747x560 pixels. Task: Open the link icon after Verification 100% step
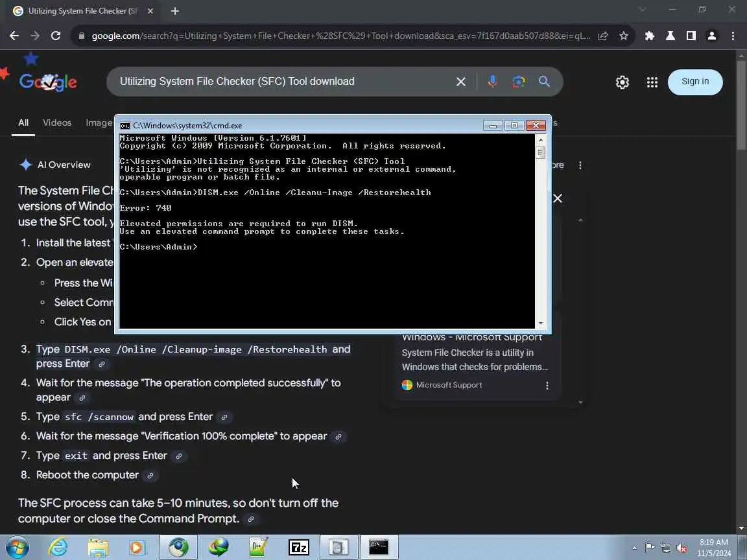click(x=338, y=437)
